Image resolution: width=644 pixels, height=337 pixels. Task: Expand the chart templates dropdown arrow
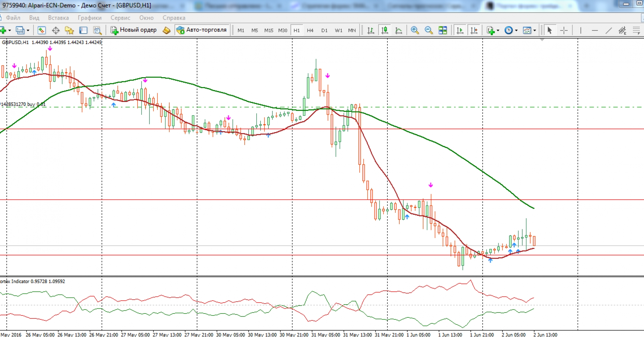535,31
